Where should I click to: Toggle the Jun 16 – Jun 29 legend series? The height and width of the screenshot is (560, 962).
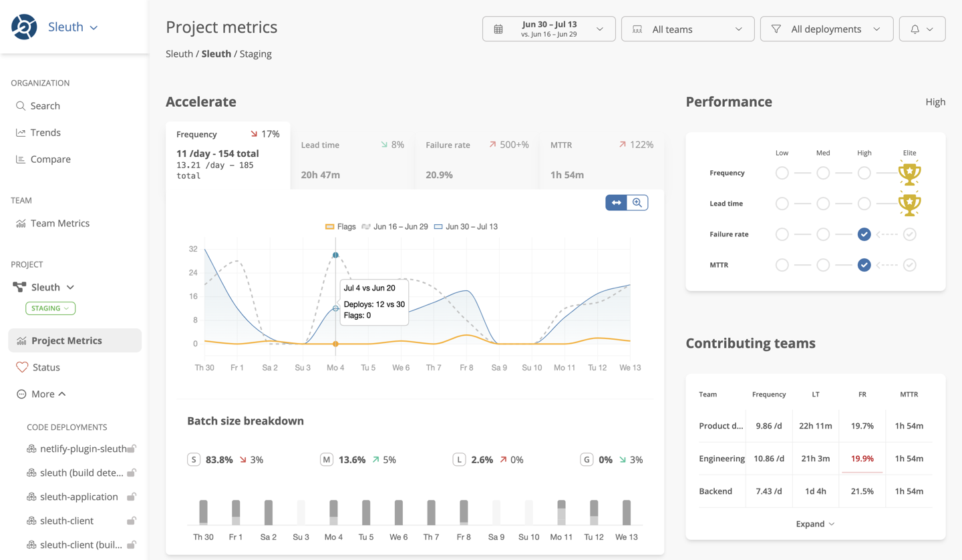(395, 226)
